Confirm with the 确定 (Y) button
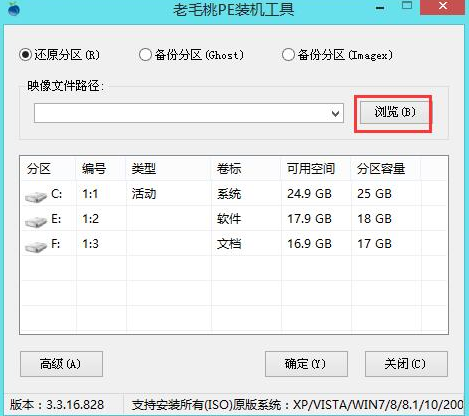This screenshot has height=416, width=469. 306,364
